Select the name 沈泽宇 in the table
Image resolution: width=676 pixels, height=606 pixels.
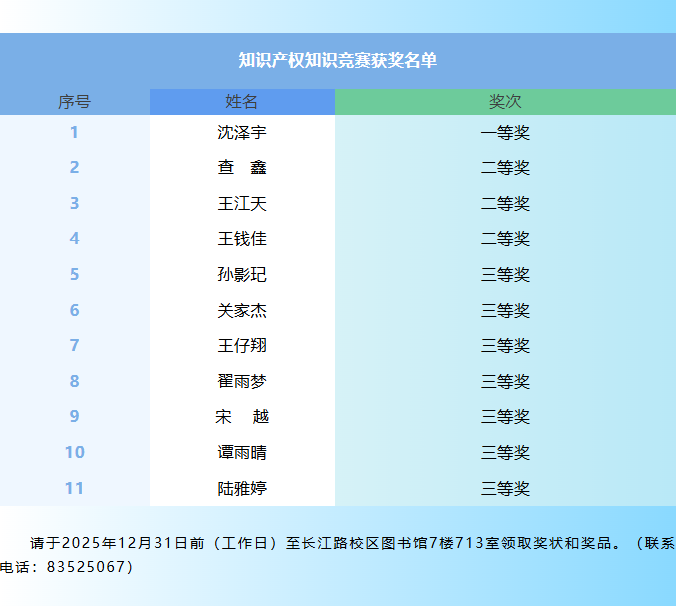pyautogui.click(x=242, y=132)
